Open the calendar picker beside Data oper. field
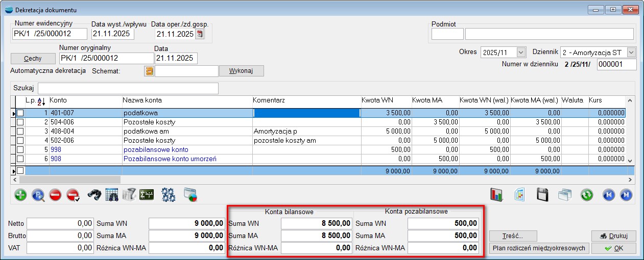Viewport: 644px width, 260px height. tap(200, 34)
